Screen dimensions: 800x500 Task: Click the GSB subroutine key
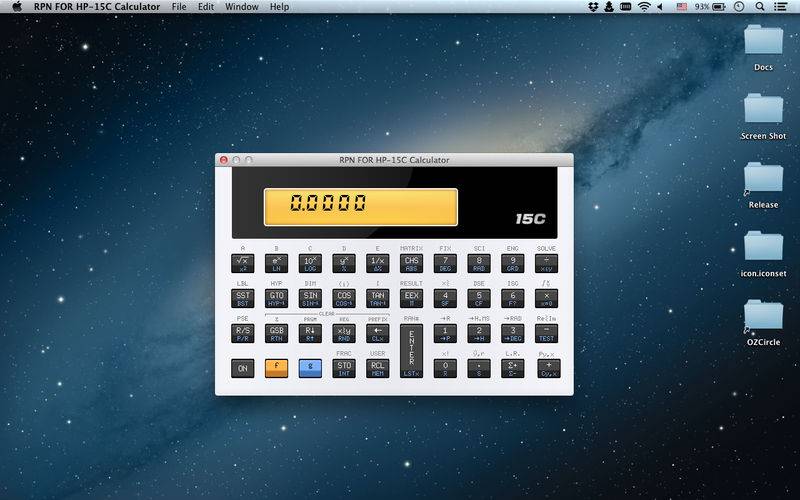276,333
